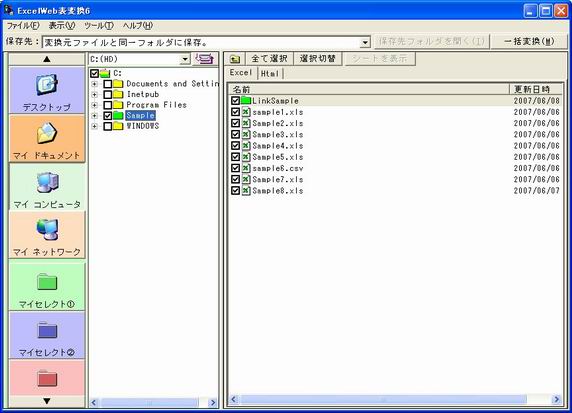
Task: Uncheck the LinkSample checkbox
Action: click(235, 100)
